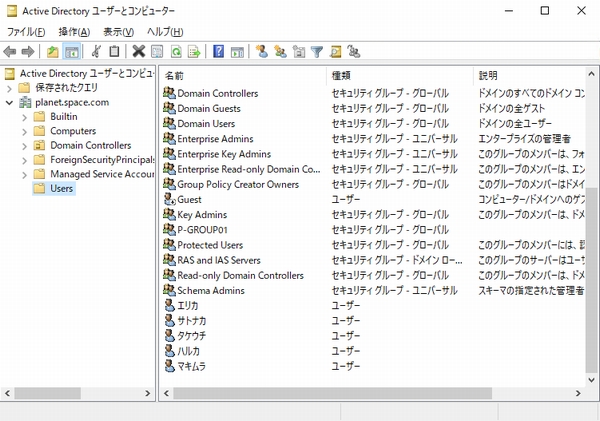This screenshot has width=600, height=421.
Task: Create a new user via toolbar
Action: click(262, 51)
